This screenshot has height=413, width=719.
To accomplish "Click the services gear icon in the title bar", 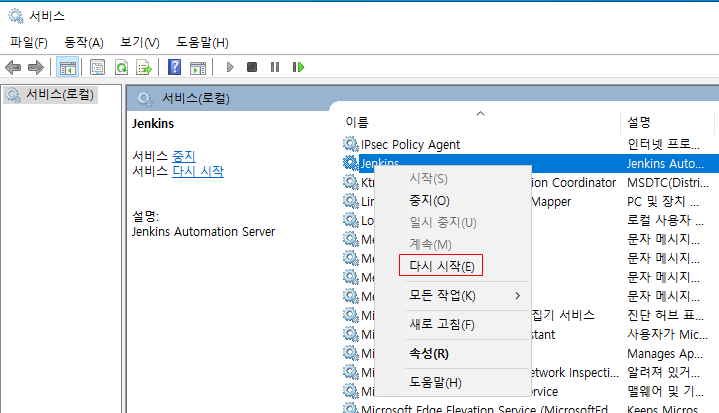I will point(16,16).
